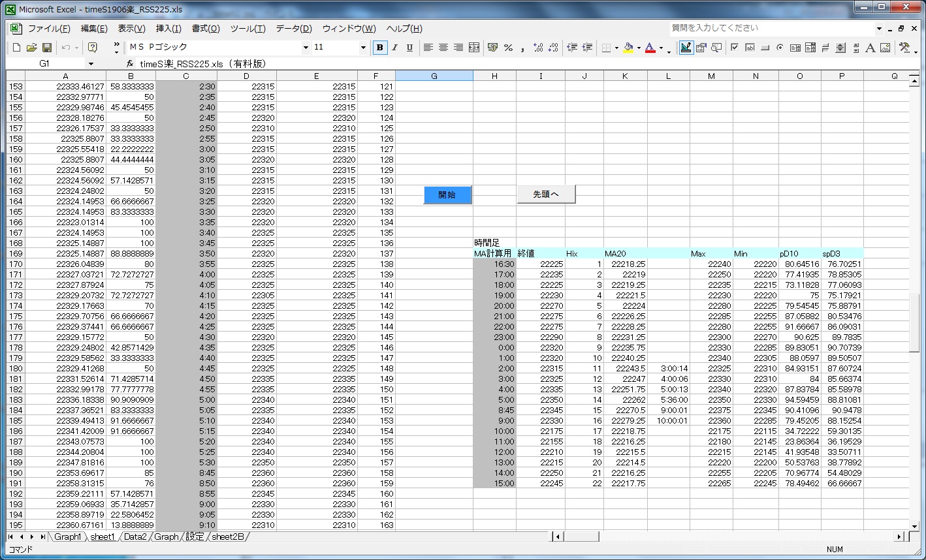Click the blue 開始 button

point(447,194)
